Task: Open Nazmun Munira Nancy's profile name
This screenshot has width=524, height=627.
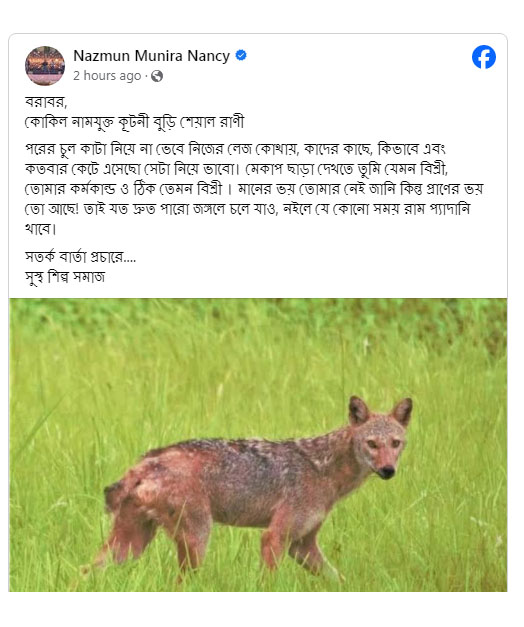Action: click(152, 56)
